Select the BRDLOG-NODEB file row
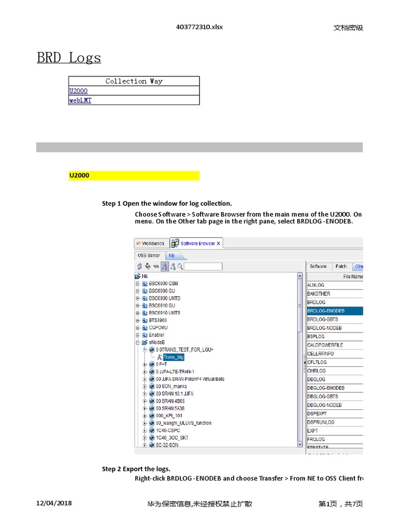The height and width of the screenshot is (532, 399). (x=335, y=328)
